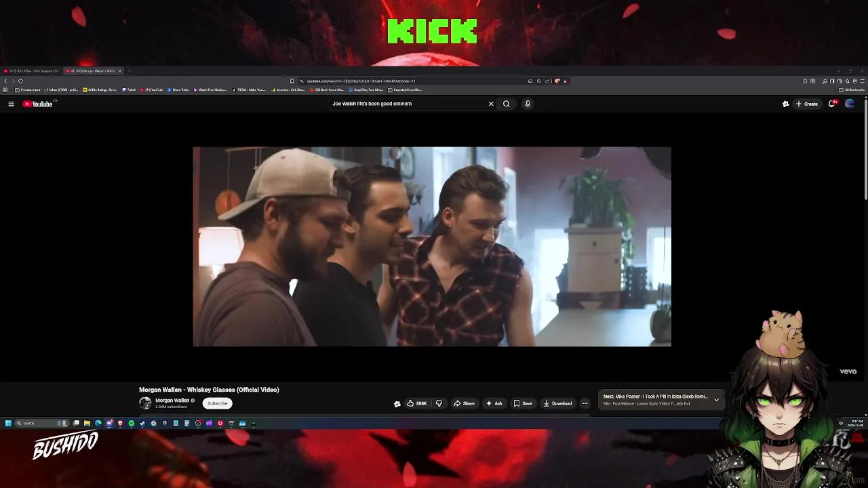The width and height of the screenshot is (868, 488).
Task: Open the YouTube bookmark in the bookmarks bar
Action: tap(152, 89)
